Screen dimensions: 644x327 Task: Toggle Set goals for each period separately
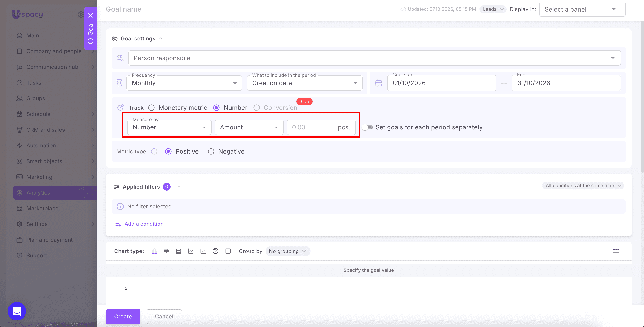pyautogui.click(x=367, y=127)
